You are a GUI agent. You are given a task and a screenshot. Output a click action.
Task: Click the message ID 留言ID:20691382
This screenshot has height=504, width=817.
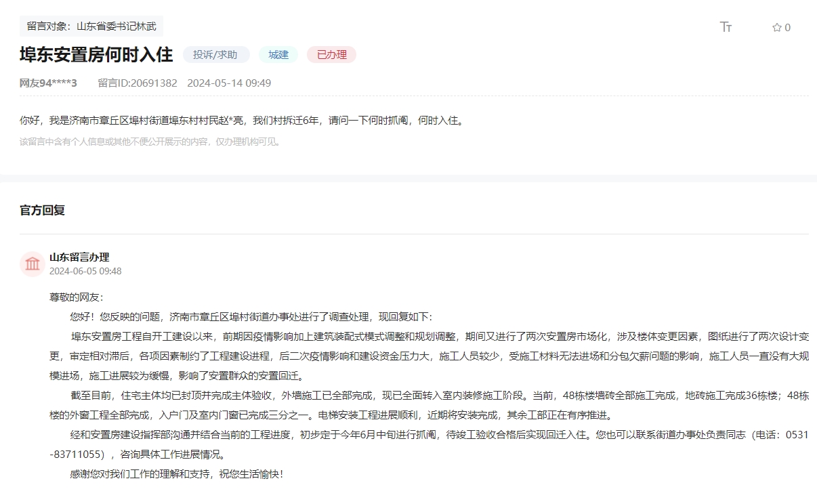point(138,83)
